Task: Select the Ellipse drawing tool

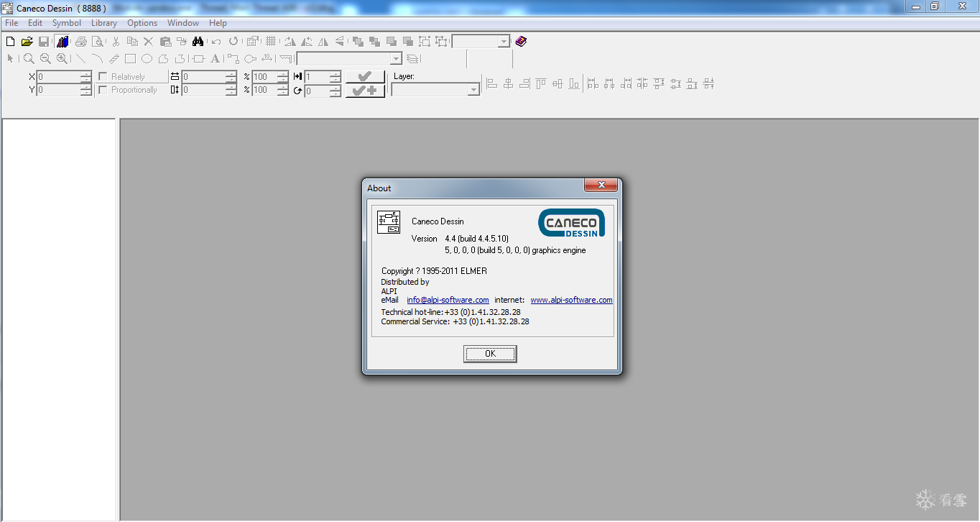Action: click(x=147, y=59)
